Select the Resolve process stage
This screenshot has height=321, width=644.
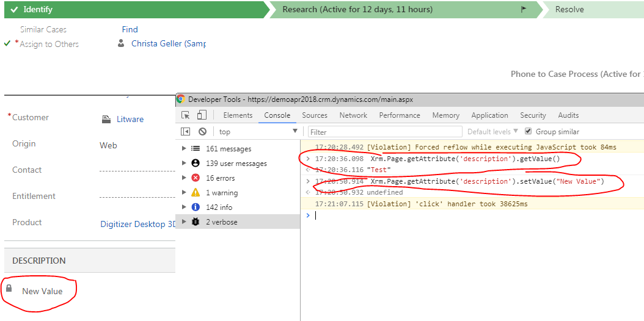[593, 9]
